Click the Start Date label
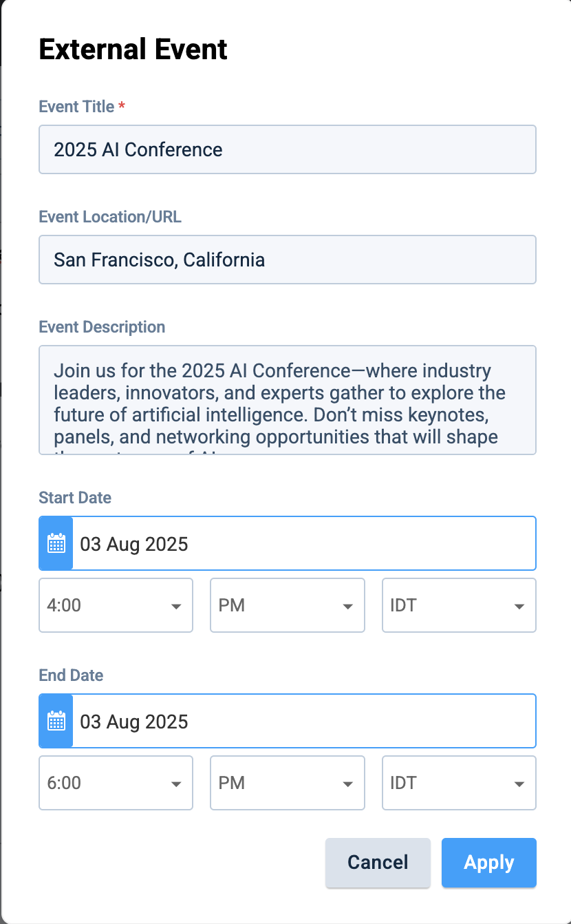 pos(75,498)
